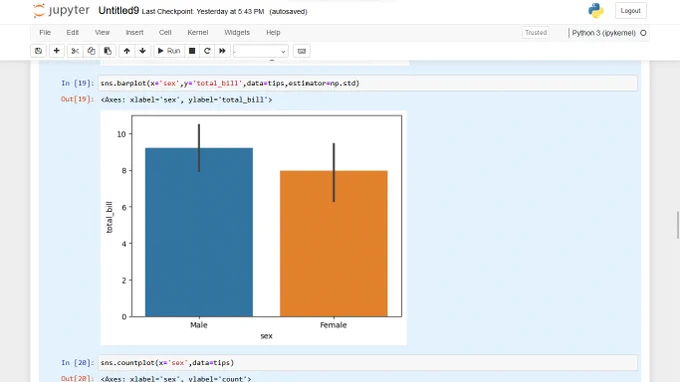The height and width of the screenshot is (382, 680).
Task: Select the In [20] prompt
Action: (x=77, y=362)
